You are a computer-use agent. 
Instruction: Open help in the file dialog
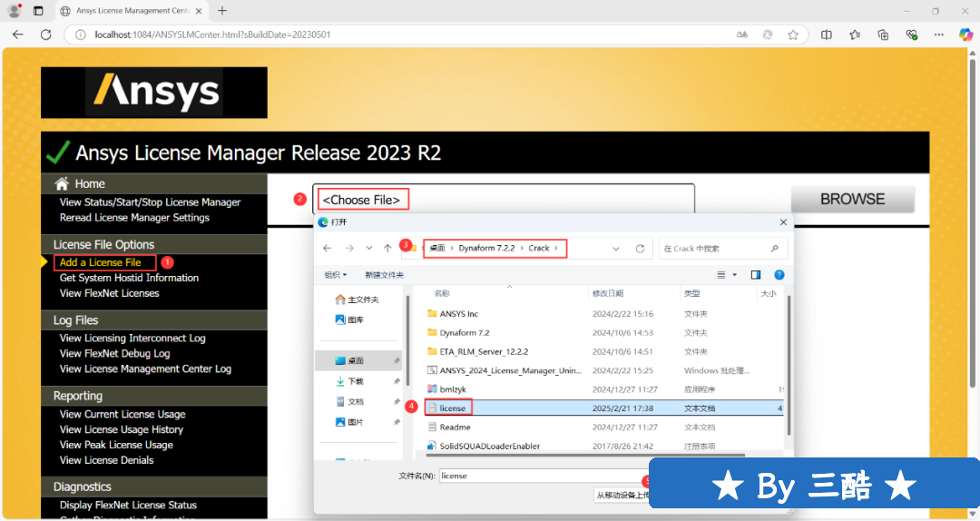pos(779,275)
